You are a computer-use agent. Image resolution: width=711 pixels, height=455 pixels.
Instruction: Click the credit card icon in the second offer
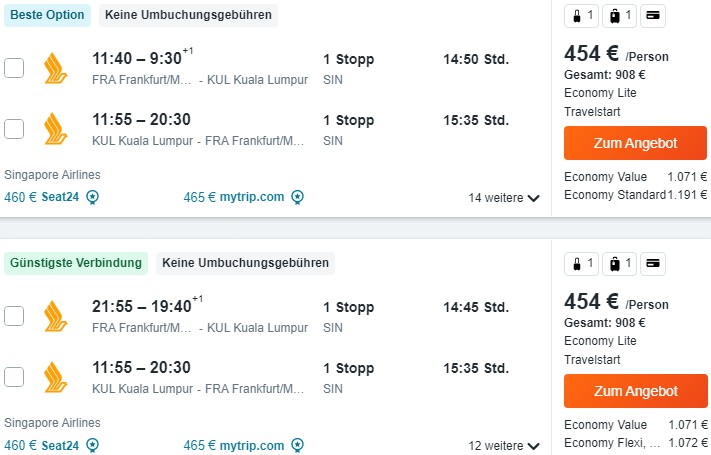point(653,264)
